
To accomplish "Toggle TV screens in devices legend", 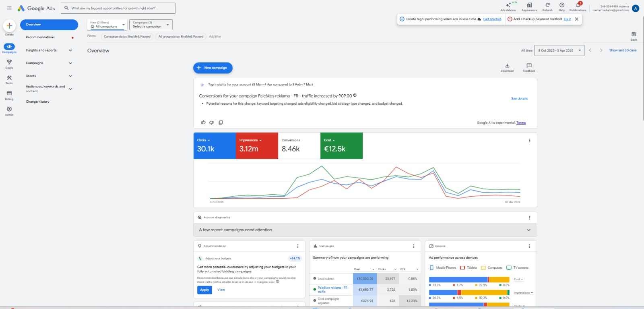I will click(x=518, y=268).
